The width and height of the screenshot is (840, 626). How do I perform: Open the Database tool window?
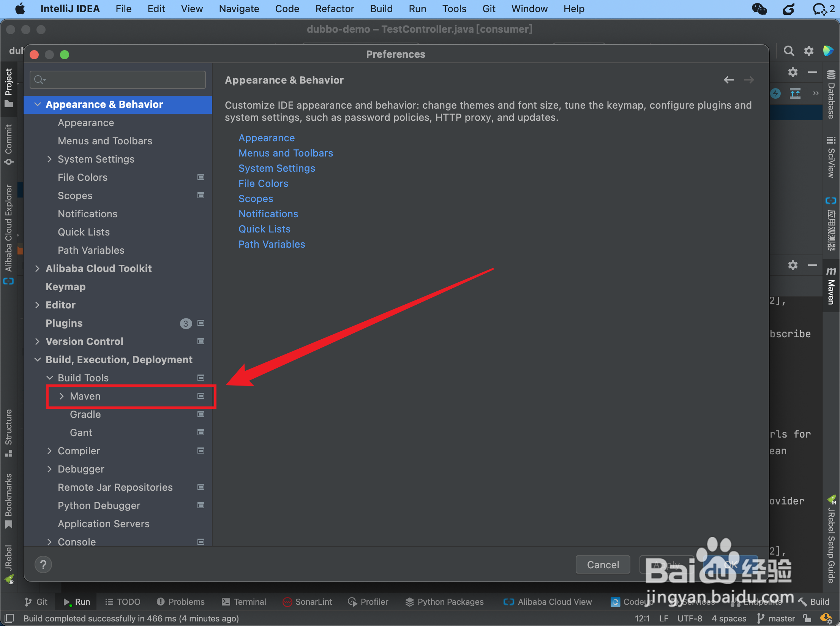[x=831, y=94]
